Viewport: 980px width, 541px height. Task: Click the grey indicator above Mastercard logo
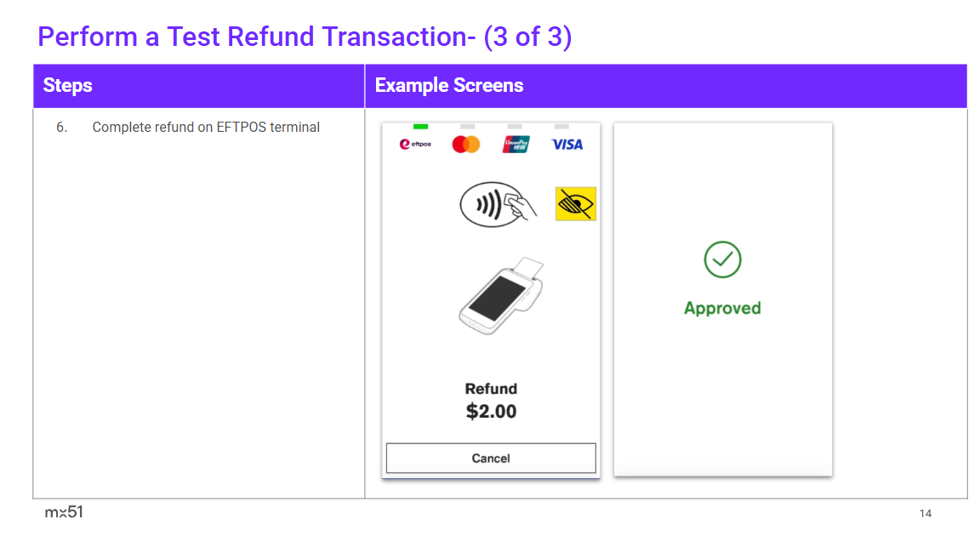pos(467,127)
